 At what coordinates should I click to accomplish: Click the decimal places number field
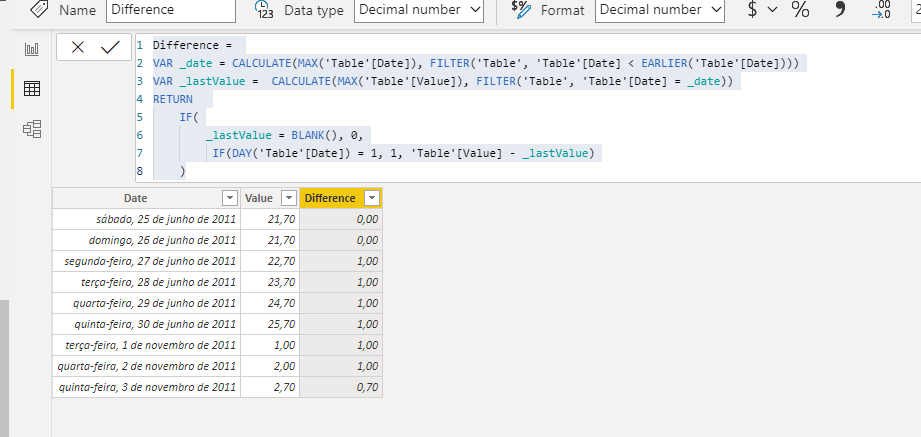(916, 10)
